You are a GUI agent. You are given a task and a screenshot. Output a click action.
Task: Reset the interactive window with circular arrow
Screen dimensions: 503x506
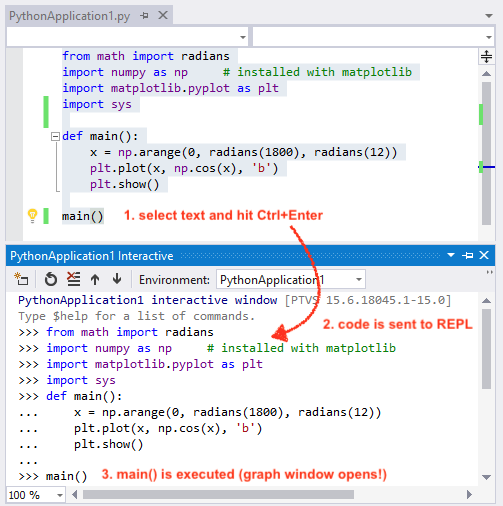point(51,279)
